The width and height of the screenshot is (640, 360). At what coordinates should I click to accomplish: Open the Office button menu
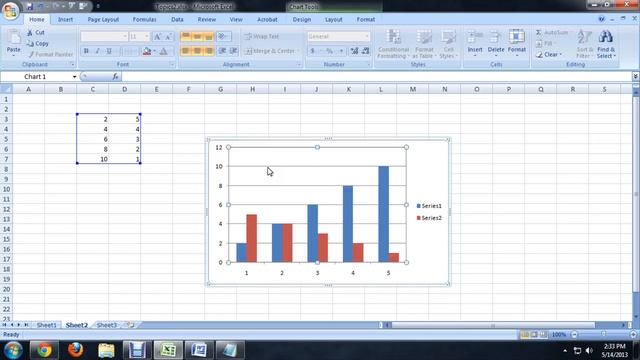11,10
